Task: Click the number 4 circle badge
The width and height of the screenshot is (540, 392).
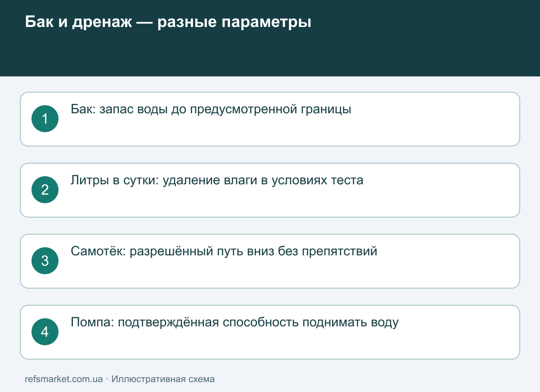Action: (45, 332)
